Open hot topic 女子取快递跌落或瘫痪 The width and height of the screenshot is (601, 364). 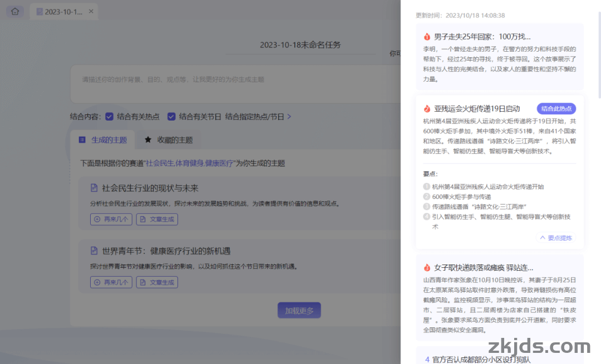tap(484, 267)
